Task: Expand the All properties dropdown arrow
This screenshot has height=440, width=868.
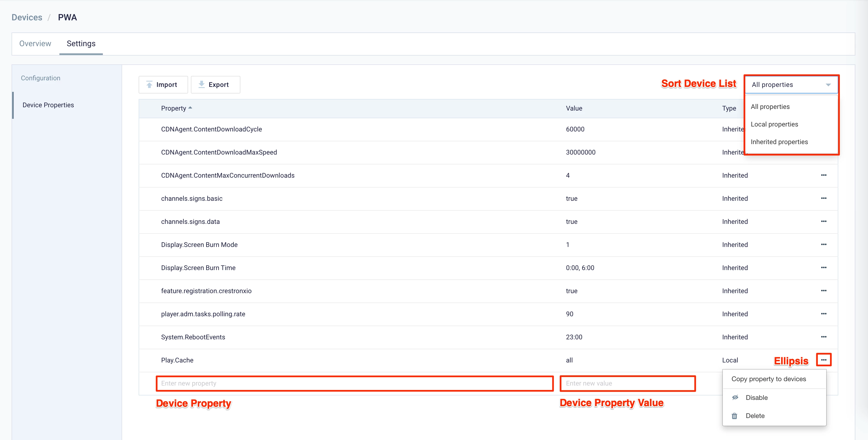Action: pos(828,85)
